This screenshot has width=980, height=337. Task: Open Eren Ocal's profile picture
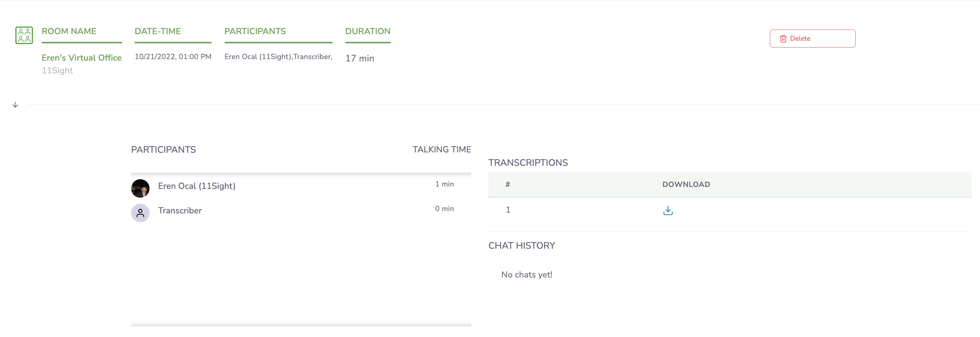[x=140, y=188]
